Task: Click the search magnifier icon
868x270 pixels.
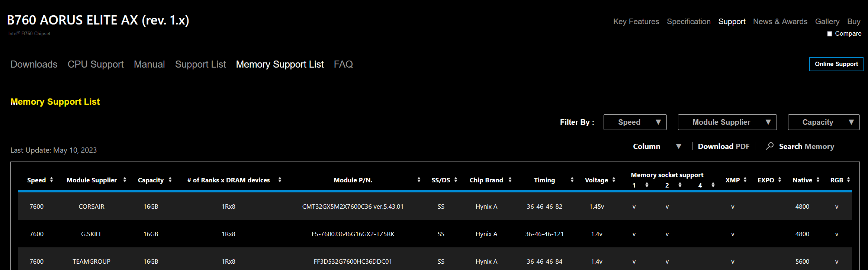Action: [x=770, y=146]
